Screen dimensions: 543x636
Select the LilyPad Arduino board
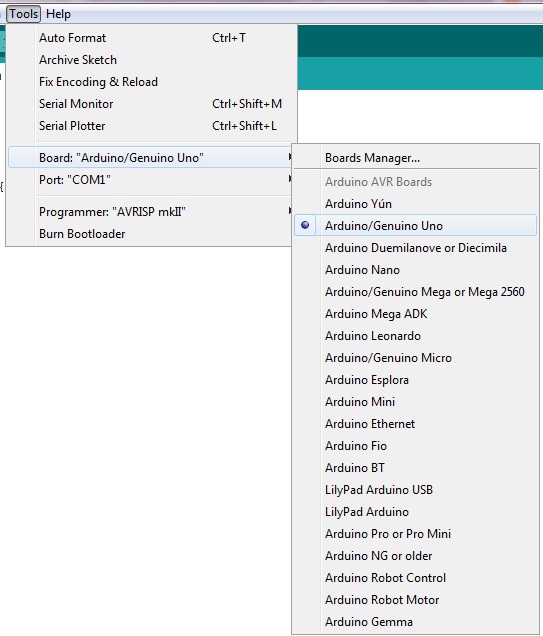(415, 511)
